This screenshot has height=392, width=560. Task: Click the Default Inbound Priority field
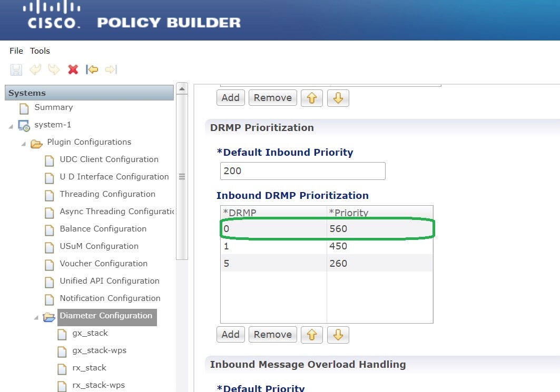point(303,171)
